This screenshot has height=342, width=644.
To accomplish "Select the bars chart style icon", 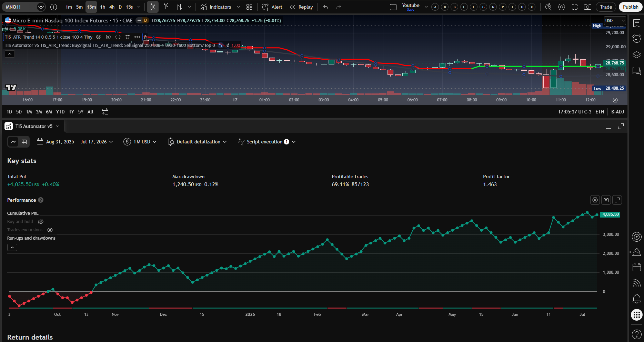I will click(179, 7).
